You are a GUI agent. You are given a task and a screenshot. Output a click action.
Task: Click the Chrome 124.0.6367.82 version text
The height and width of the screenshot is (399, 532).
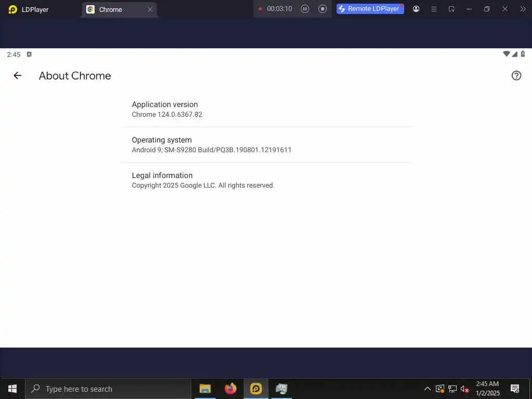(167, 114)
